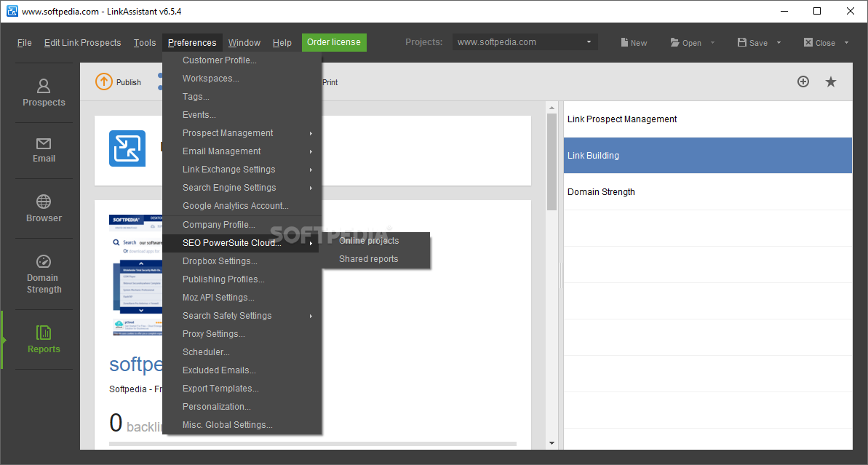Click the report preview vertical scrollbar thumb
Screen dimensions: 868x465
click(x=552, y=162)
